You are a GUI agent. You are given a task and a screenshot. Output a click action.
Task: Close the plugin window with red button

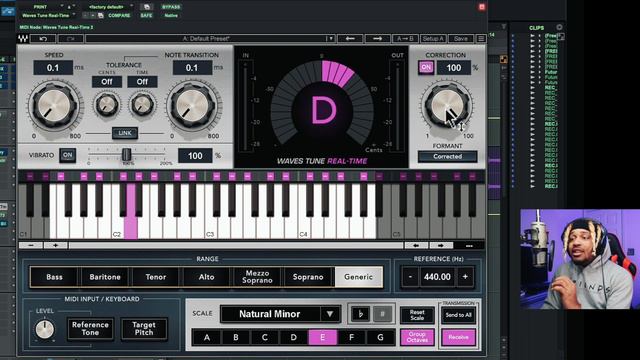[482, 7]
